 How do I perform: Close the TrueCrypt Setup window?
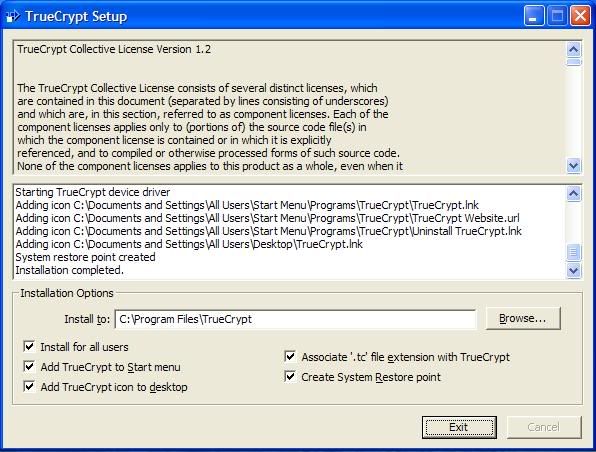(x=580, y=16)
